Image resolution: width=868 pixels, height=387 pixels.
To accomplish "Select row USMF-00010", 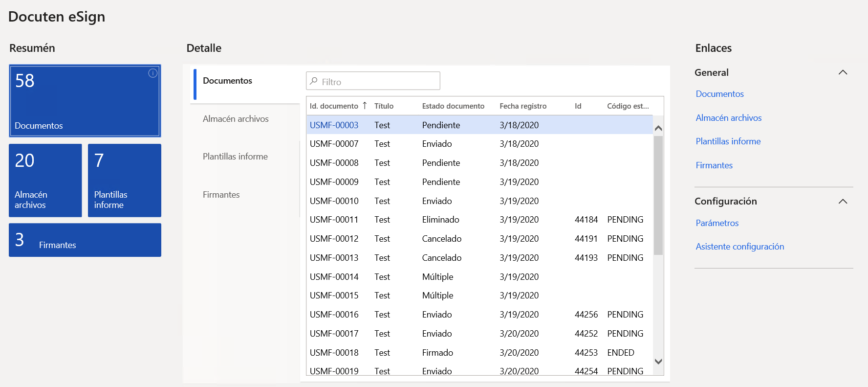I will coord(479,201).
